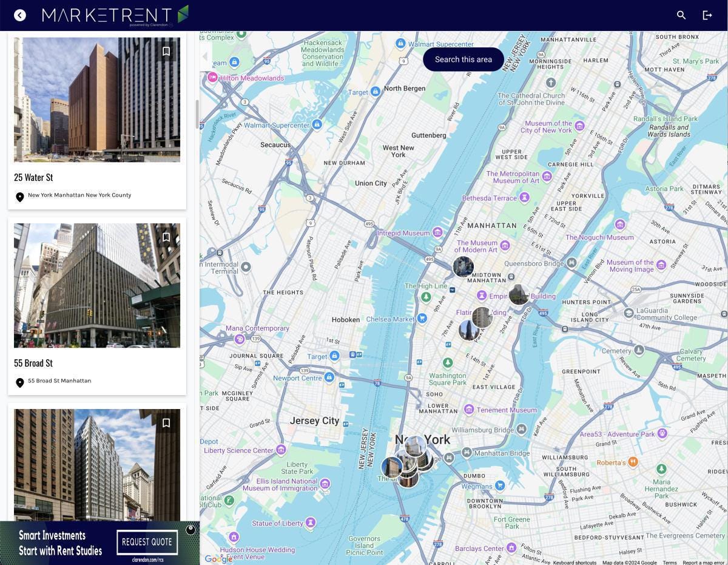
Task: Click the sidebar scrollbar track
Action: click(x=195, y=115)
